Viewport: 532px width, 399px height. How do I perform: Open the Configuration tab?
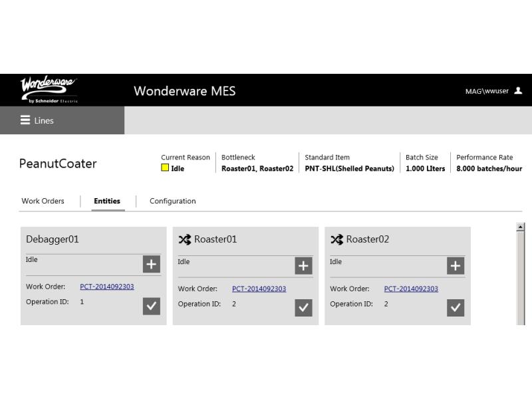tap(173, 201)
